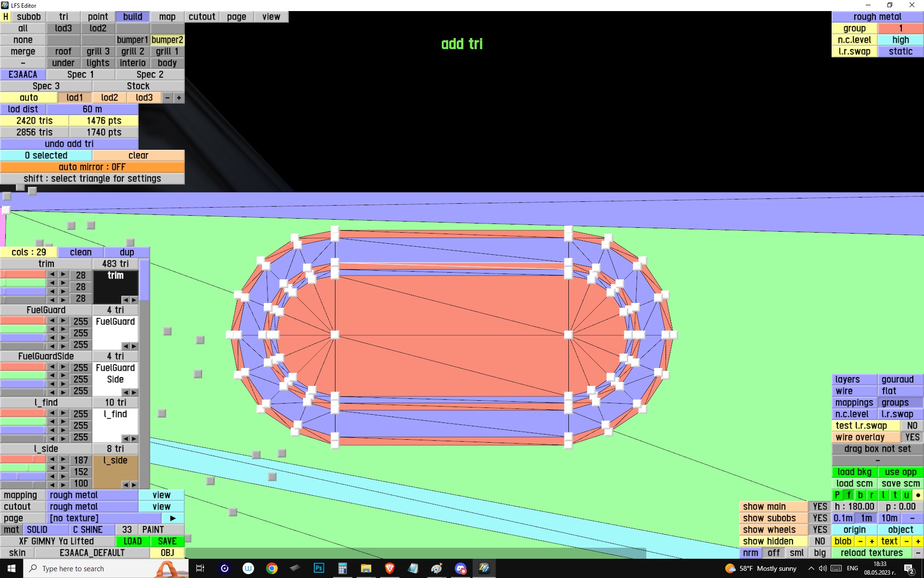Toggle auto mirror OFF

pyautogui.click(x=92, y=167)
